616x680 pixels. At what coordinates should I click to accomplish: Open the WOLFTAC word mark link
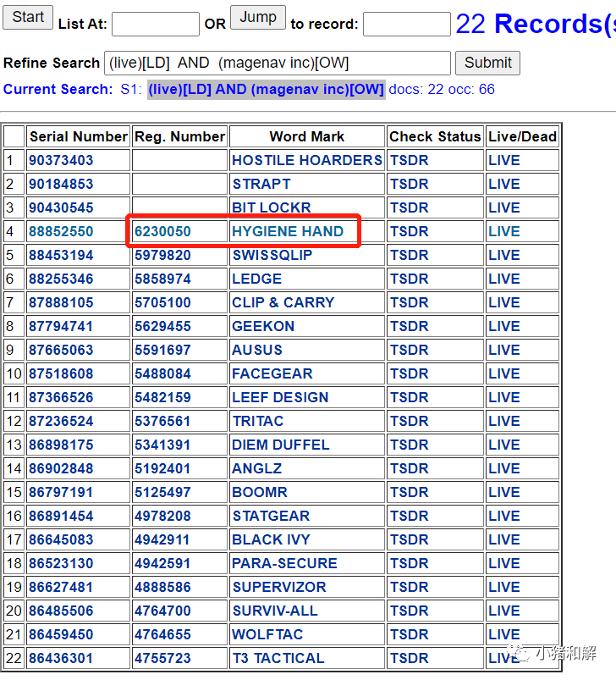point(267,634)
